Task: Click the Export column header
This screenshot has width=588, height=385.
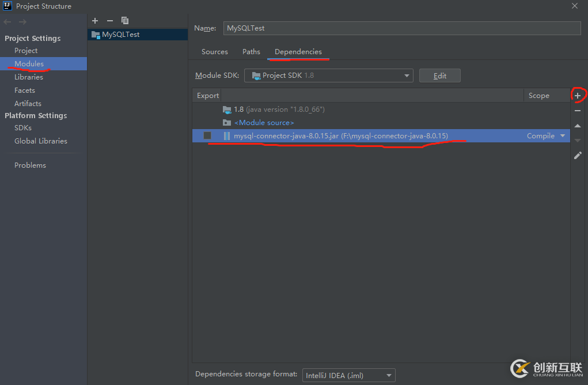Action: 208,96
